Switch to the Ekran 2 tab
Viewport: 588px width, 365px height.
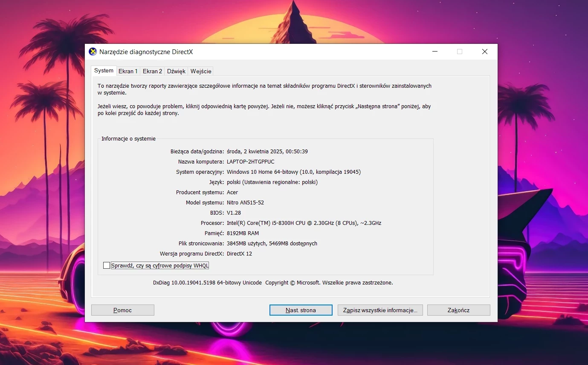152,71
